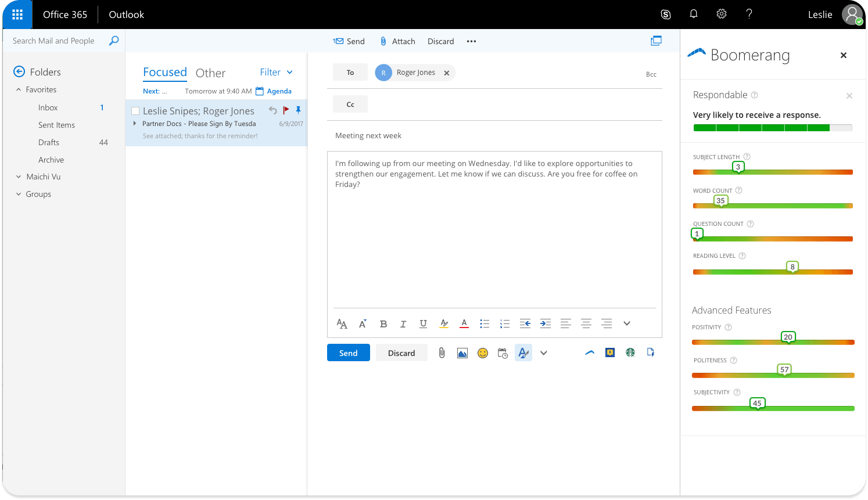Toggle the pin on Leslie Snipes message
The width and height of the screenshot is (868, 500).
pyautogui.click(x=298, y=110)
